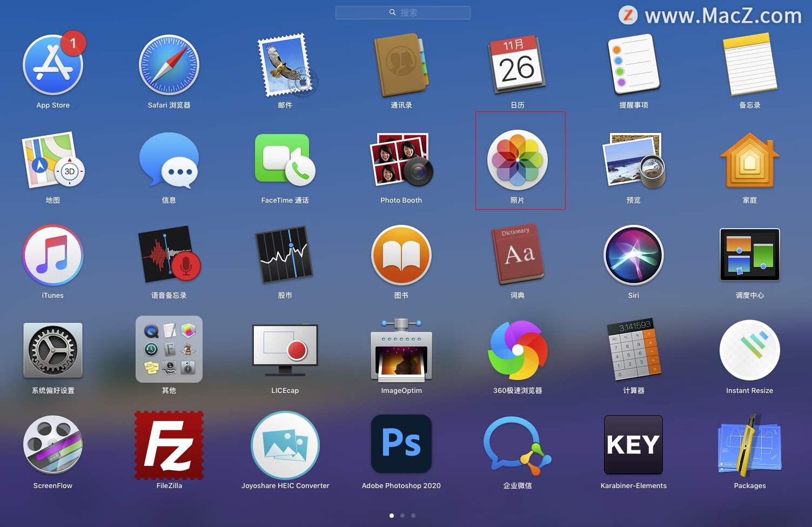Open 系统偏好设置 System Preferences
Screen dimensions: 812x527
click(x=53, y=350)
